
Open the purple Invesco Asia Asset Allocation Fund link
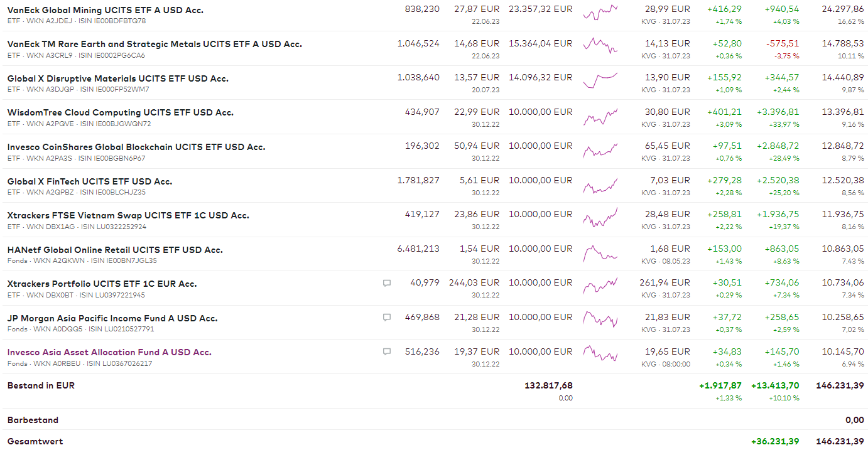coord(109,352)
